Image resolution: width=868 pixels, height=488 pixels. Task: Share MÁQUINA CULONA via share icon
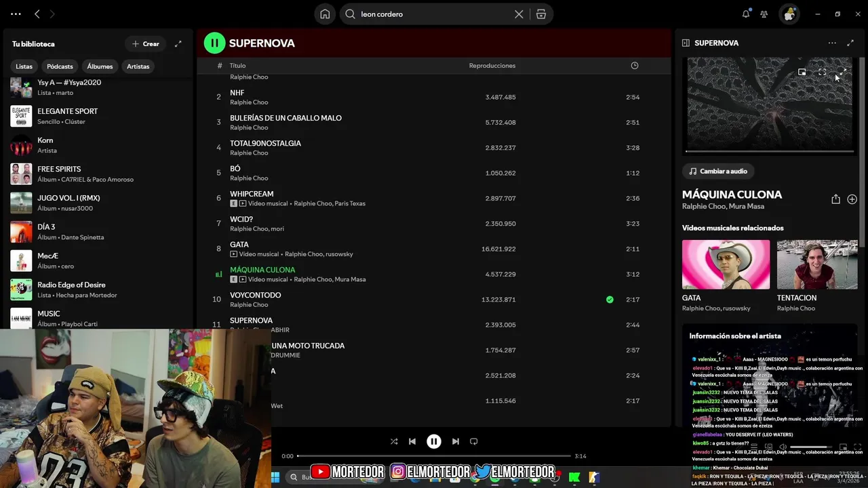[835, 199]
